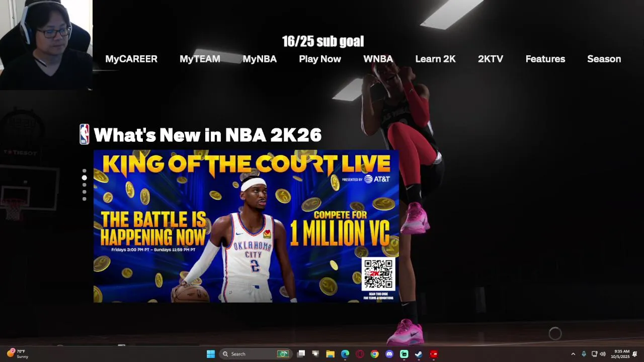Open the King of the Court Live banner
Screen dimensions: 644x362
246,226
